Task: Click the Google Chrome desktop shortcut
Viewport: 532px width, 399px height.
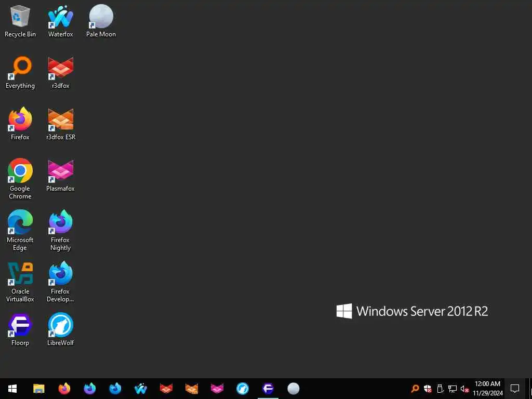Action: click(20, 179)
